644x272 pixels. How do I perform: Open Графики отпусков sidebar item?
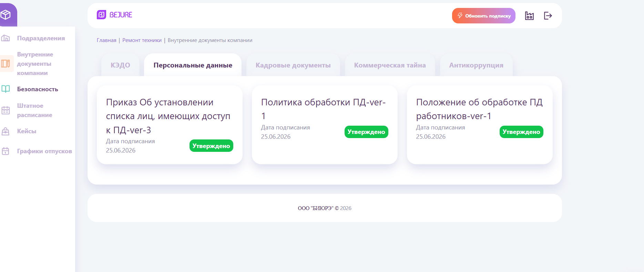click(x=44, y=151)
